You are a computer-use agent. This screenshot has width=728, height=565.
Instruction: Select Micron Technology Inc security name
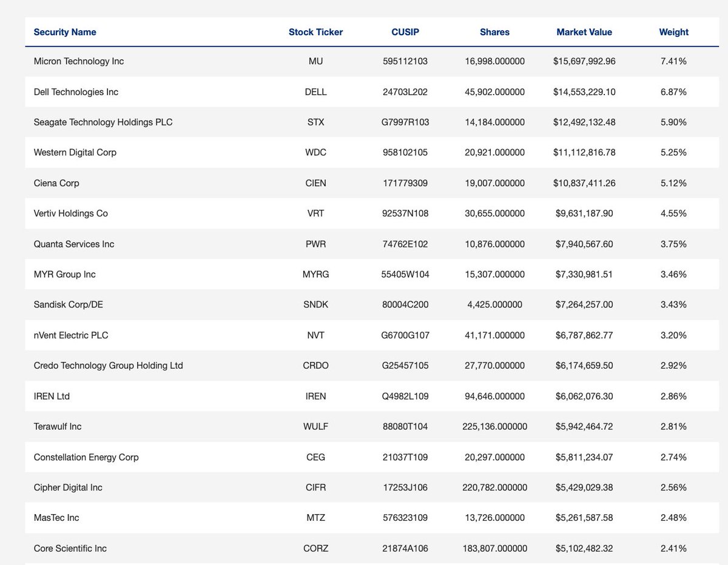79,61
